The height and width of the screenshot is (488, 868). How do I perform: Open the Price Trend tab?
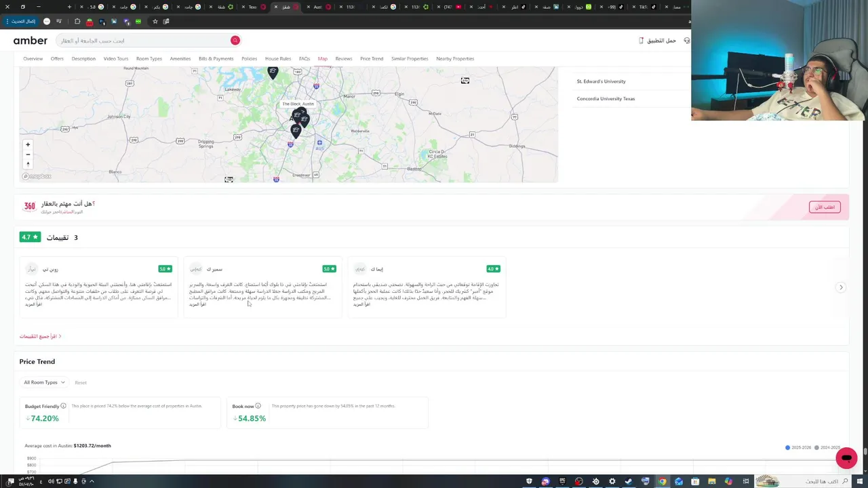(x=372, y=59)
